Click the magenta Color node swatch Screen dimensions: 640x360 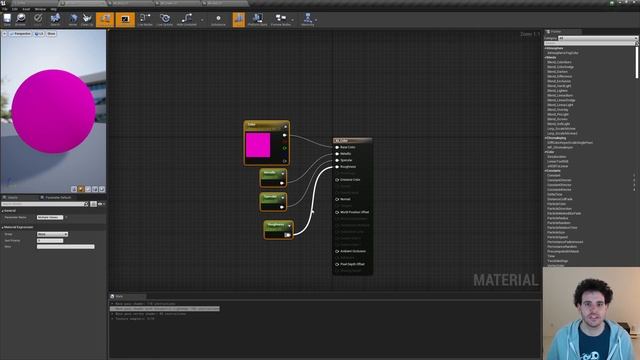(x=258, y=145)
